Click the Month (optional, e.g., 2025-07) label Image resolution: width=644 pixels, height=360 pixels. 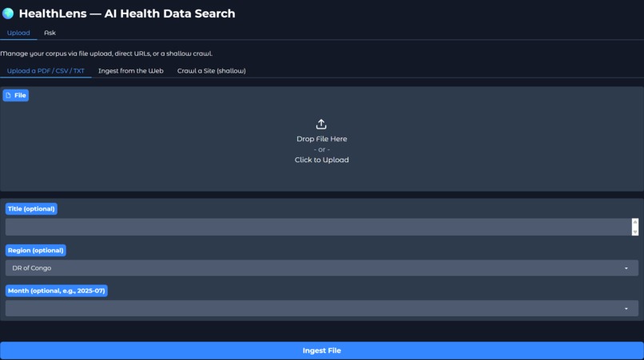click(56, 291)
